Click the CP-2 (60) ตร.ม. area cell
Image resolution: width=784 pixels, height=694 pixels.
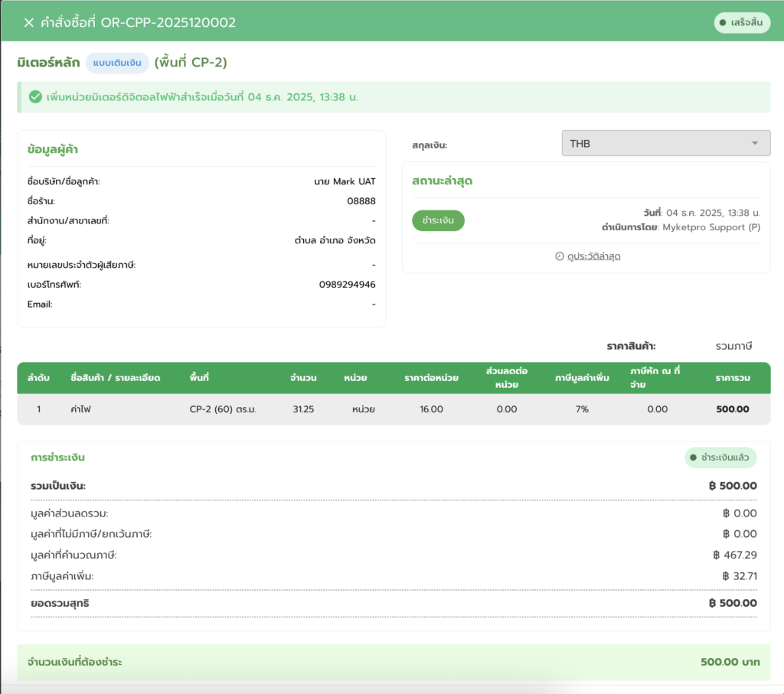tap(222, 409)
